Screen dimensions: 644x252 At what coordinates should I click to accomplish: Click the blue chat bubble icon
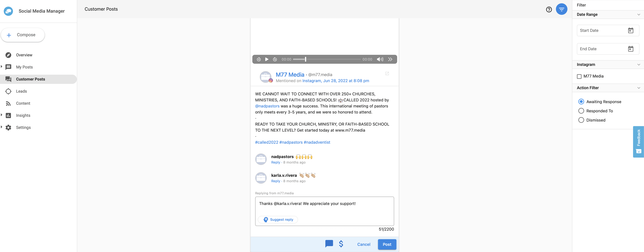point(329,244)
